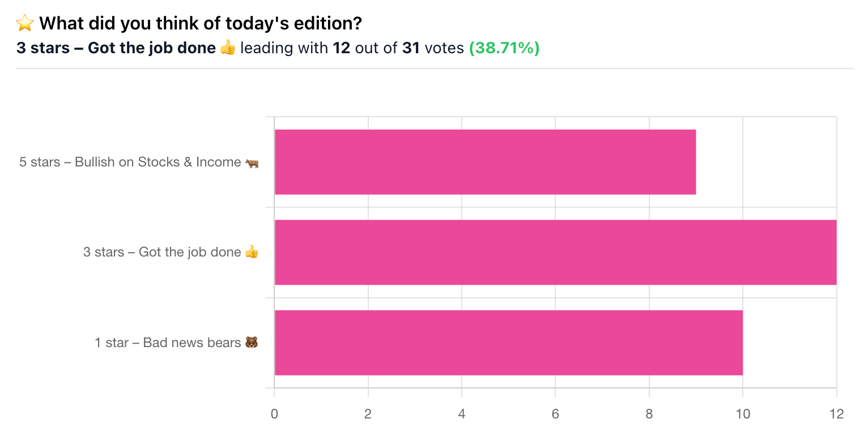Click the bold '31' total votes number
The image size is (868, 436).
pos(411,49)
